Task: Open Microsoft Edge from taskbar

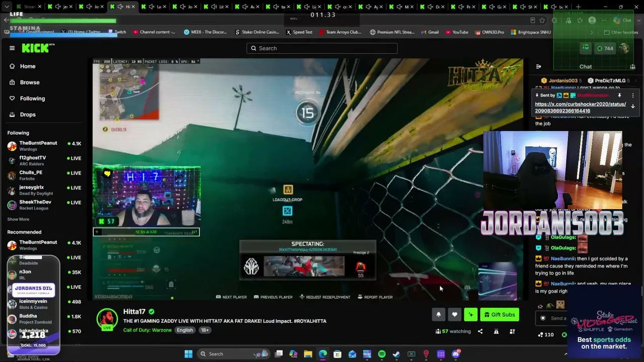Action: click(323, 354)
